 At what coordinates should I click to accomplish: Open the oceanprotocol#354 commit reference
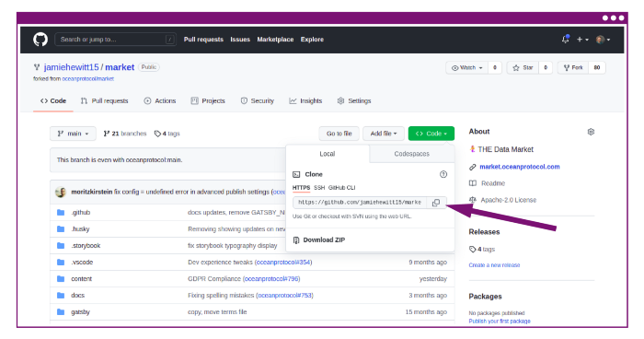[x=283, y=262]
